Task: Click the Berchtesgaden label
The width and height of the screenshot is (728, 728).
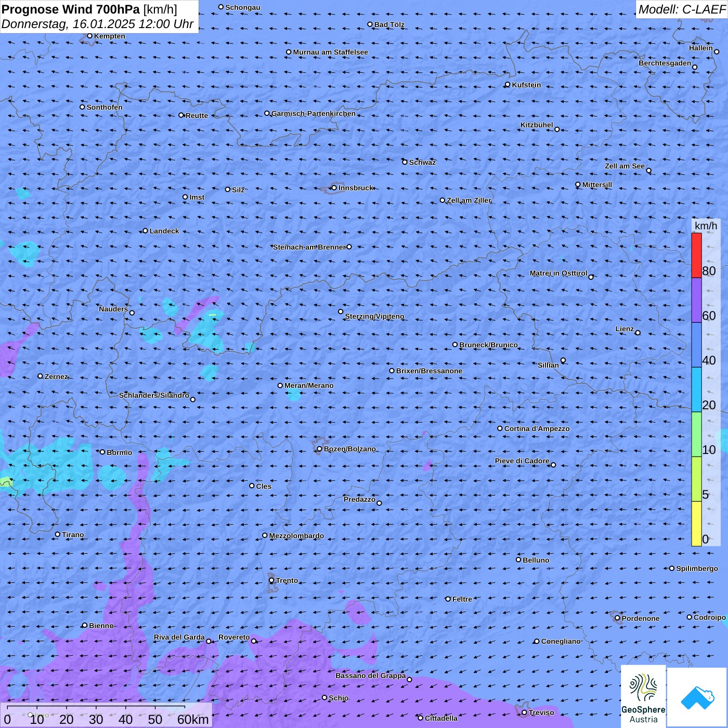Action: coord(665,63)
